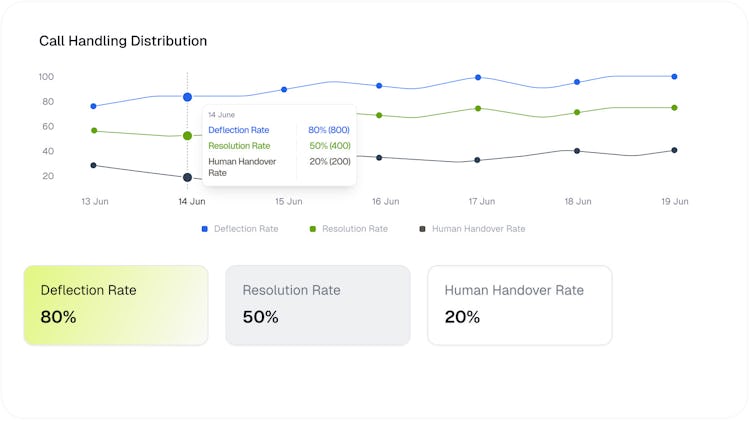Image resolution: width=750 pixels, height=421 pixels.
Task: Toggle Human Handover Rate legend dark square
Action: coord(422,229)
